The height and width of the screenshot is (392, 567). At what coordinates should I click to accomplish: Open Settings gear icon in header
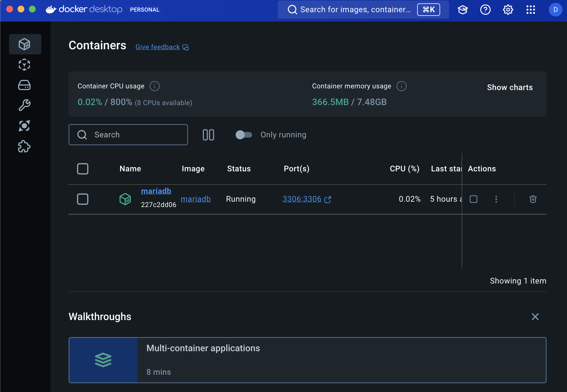click(508, 10)
